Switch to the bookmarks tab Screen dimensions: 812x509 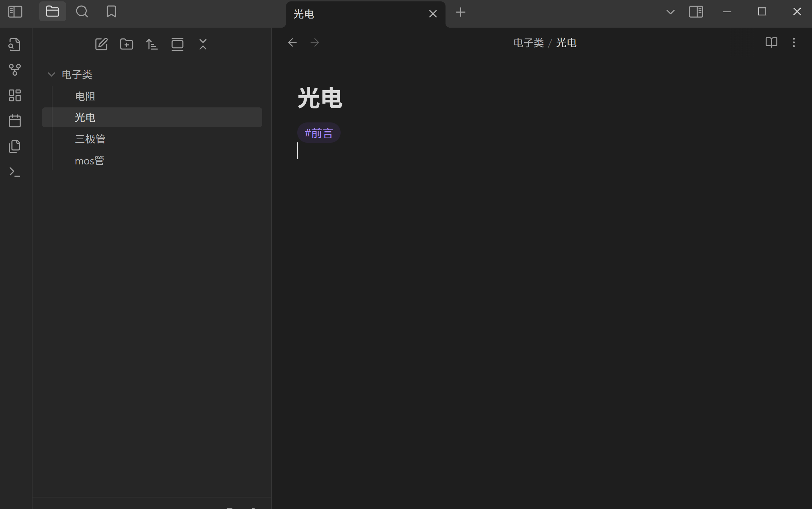pos(111,12)
